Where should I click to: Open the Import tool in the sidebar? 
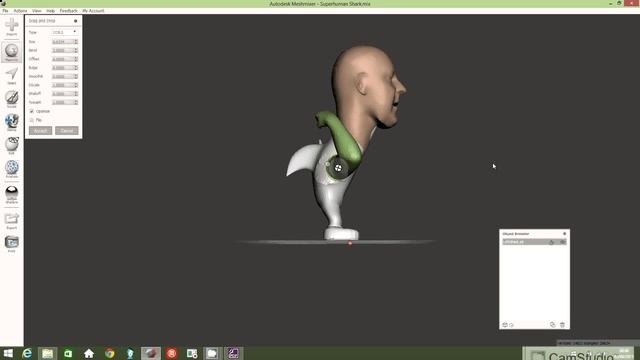[x=11, y=26]
